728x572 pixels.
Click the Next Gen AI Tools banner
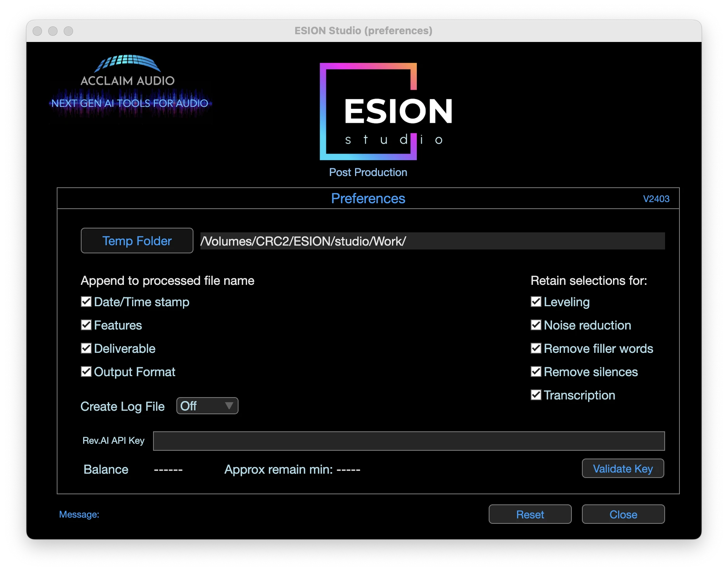(x=130, y=103)
